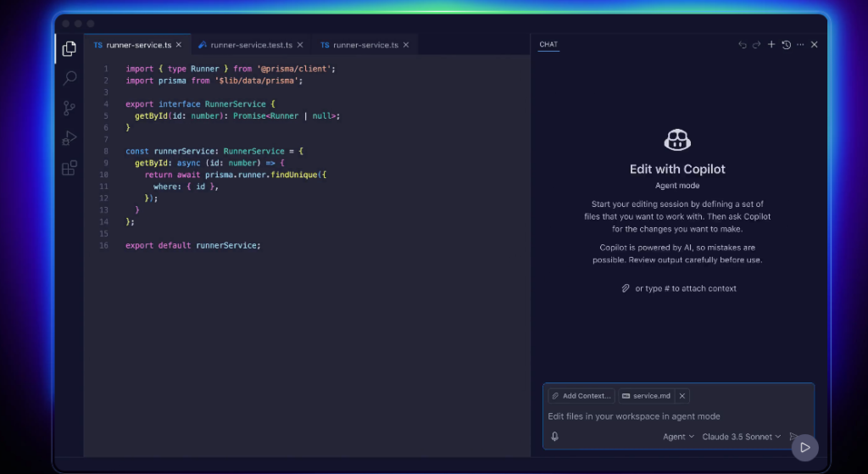Click 'or type # to attach context' text

click(x=685, y=288)
